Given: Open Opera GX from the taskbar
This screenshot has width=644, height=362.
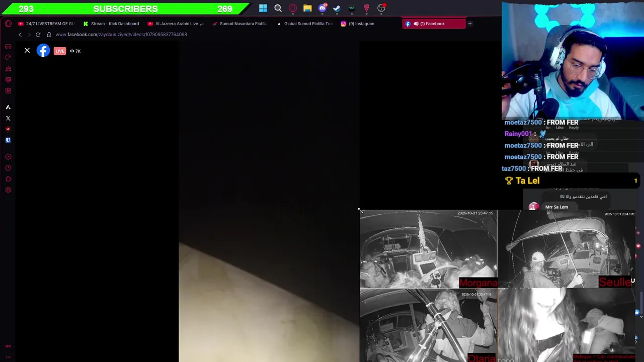Looking at the screenshot, I should [x=293, y=8].
